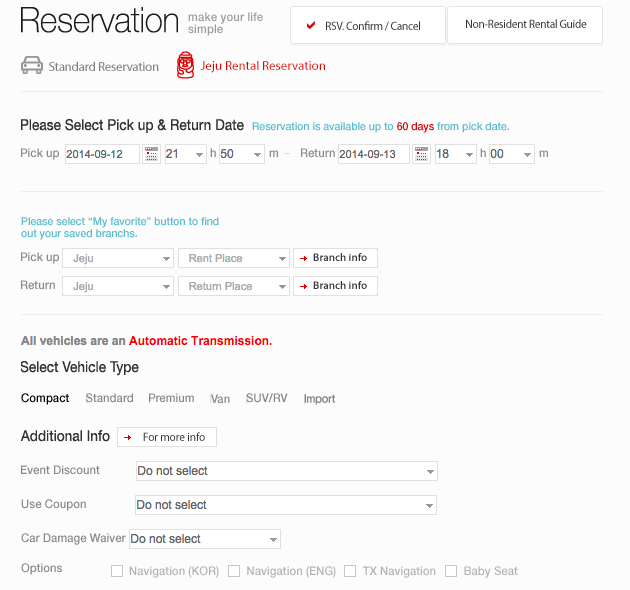Viewport: 630px width, 590px height.
Task: Enable the TX Navigation option
Action: coord(350,571)
